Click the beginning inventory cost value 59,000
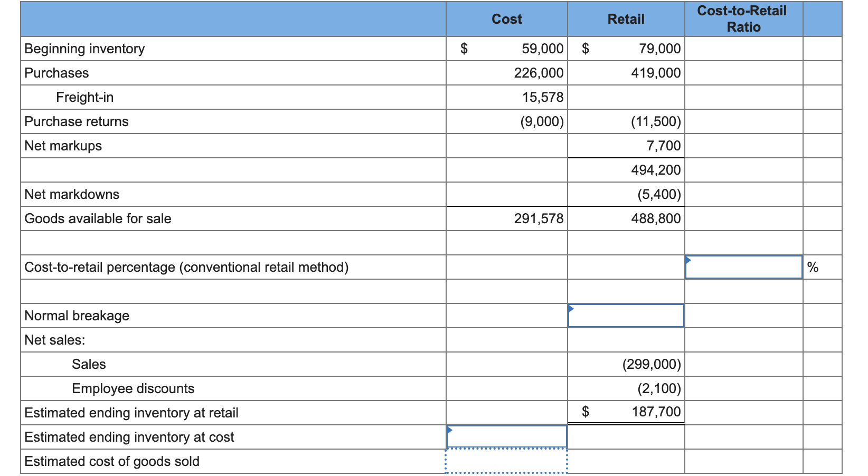This screenshot has width=868, height=476. pyautogui.click(x=542, y=49)
